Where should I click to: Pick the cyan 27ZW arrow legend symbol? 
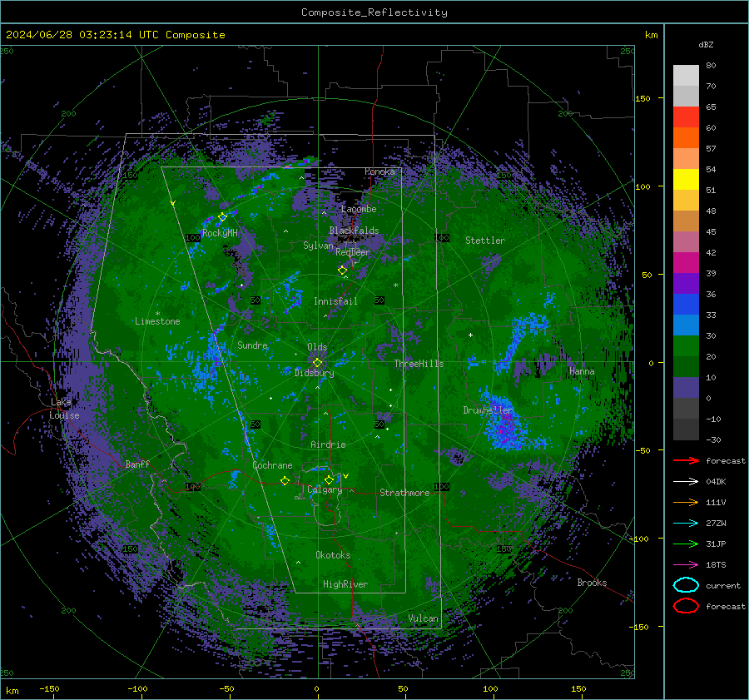coord(686,523)
